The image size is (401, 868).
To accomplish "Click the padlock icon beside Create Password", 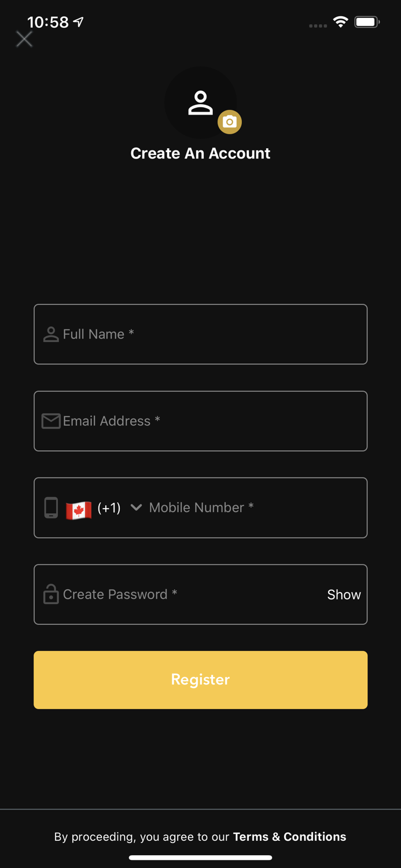I will click(x=51, y=594).
